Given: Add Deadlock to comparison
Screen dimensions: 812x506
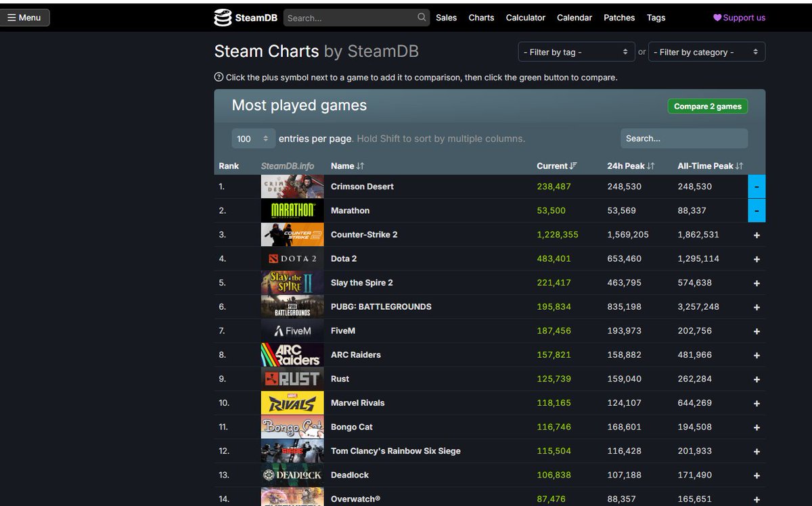Looking at the screenshot, I should tap(757, 476).
